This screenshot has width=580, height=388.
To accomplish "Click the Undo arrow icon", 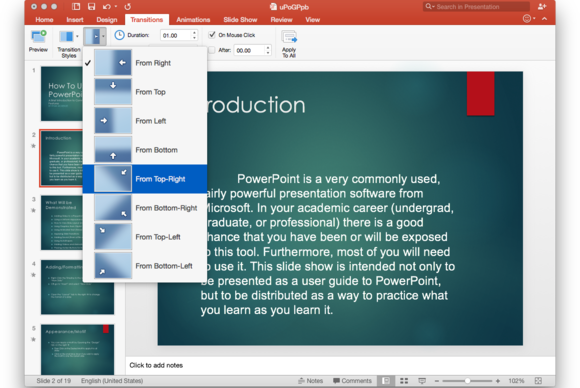I will [x=107, y=6].
